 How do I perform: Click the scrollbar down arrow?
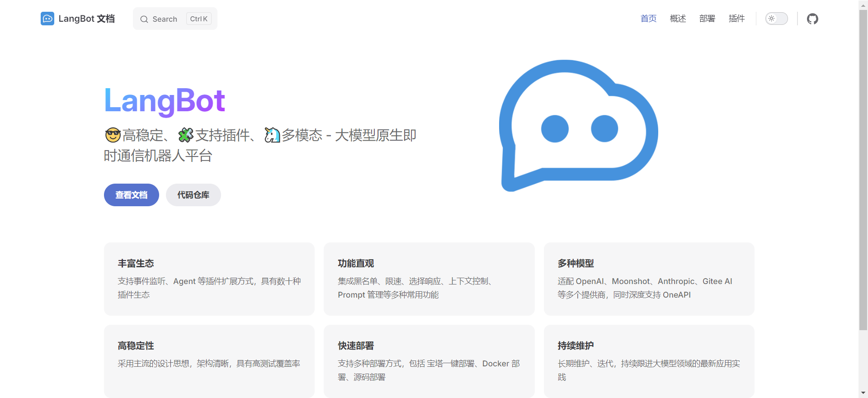click(863, 393)
